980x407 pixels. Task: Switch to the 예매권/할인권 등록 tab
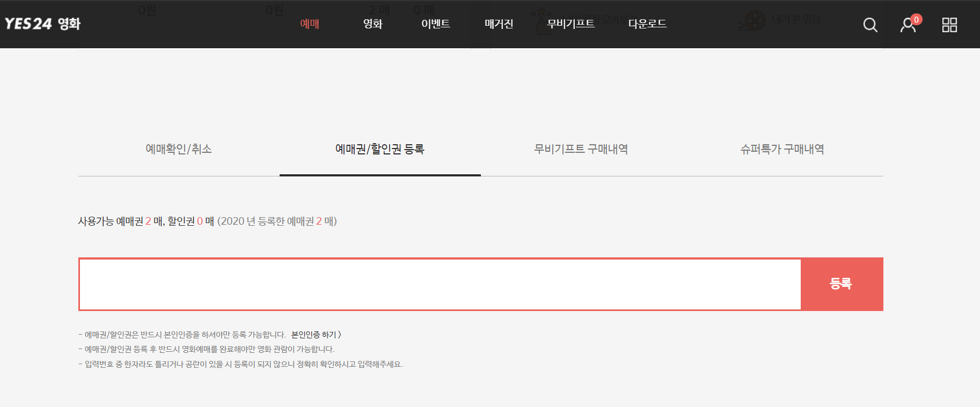coord(380,149)
